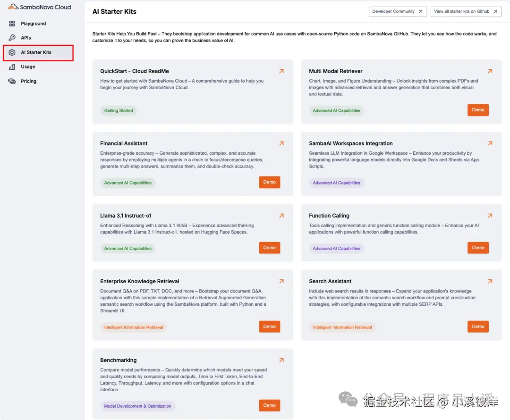The width and height of the screenshot is (510, 420).
Task: Click Search Assistant's Intelligent Information Retrieval tag
Action: pos(342,328)
